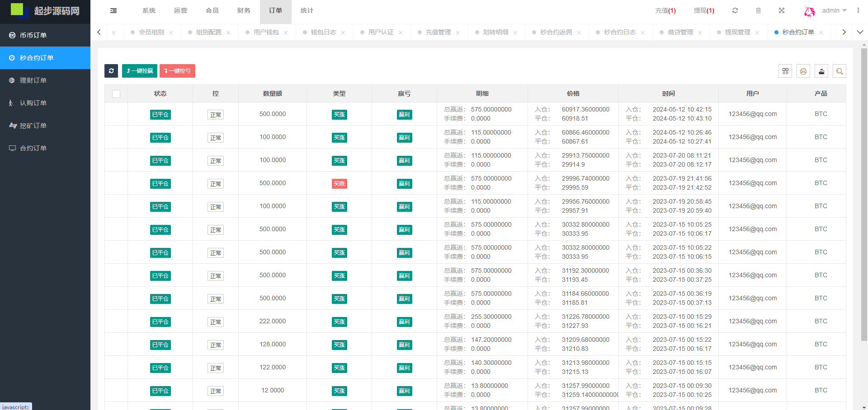The height and width of the screenshot is (410, 868).
Task: Click 正常 control toggle for the 买跌 order row
Action: pos(216,184)
